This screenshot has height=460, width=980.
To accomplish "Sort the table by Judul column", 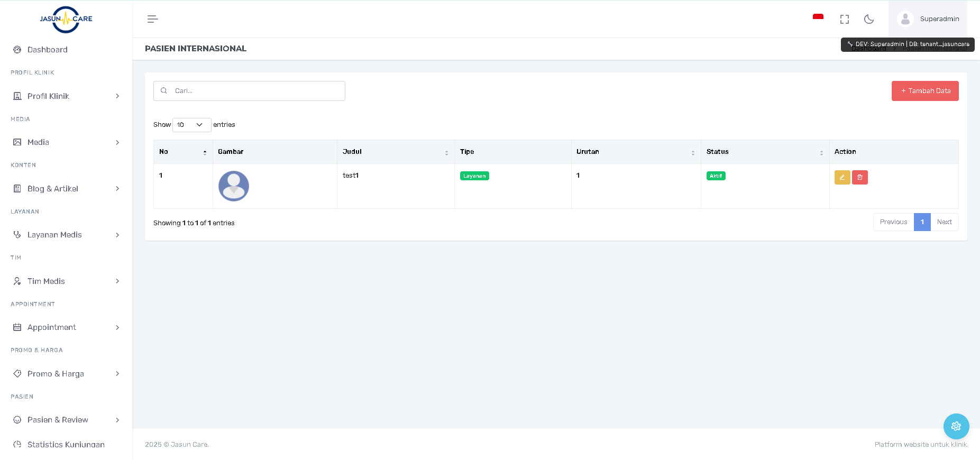I will pyautogui.click(x=395, y=152).
